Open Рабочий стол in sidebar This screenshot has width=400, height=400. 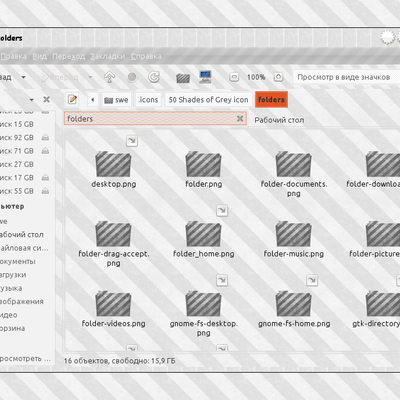point(22,234)
